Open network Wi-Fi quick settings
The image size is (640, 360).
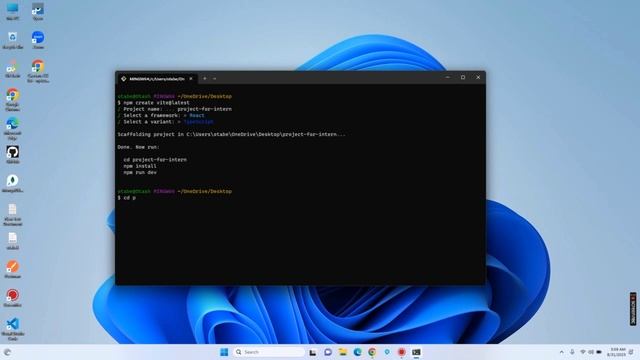point(583,352)
